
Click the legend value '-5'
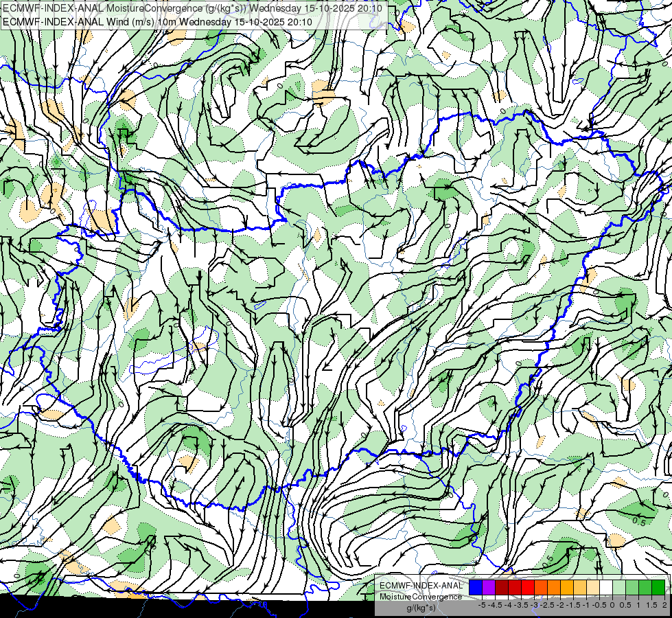[x=482, y=605]
